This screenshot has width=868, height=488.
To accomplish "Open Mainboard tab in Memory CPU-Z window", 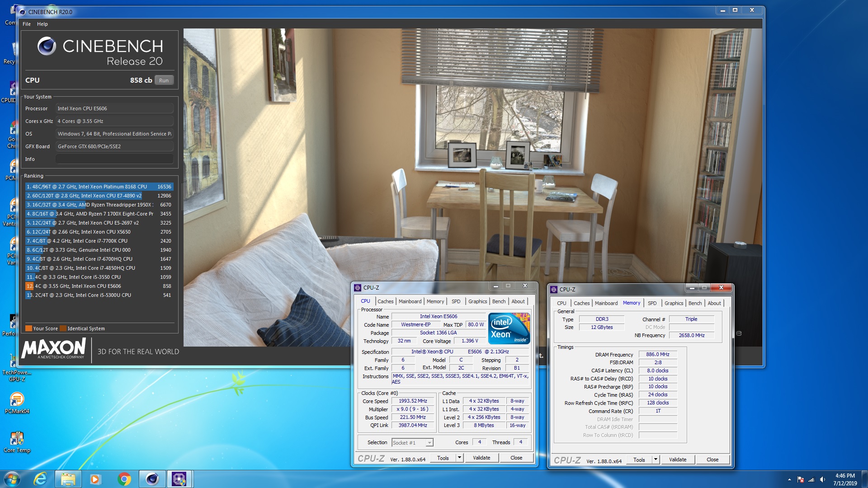I will click(x=606, y=303).
